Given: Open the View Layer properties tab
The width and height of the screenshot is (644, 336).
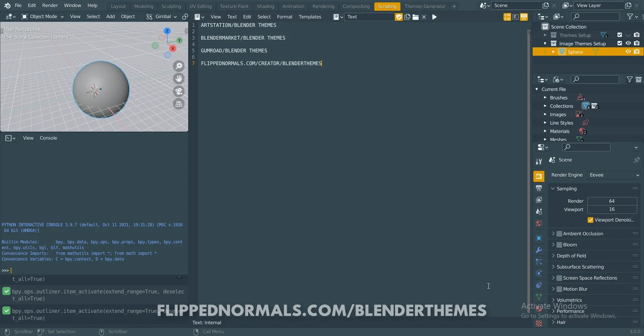Looking at the screenshot, I should pos(539,200).
